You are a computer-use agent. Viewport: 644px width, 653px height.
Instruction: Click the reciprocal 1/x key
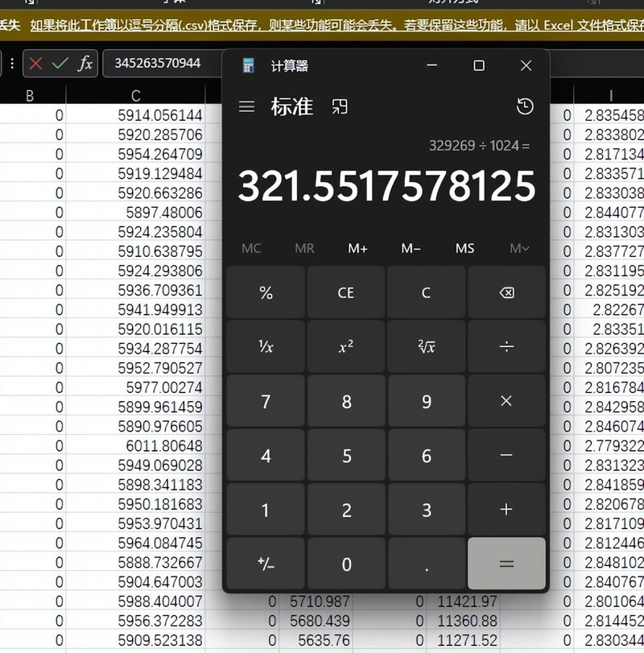(x=266, y=346)
